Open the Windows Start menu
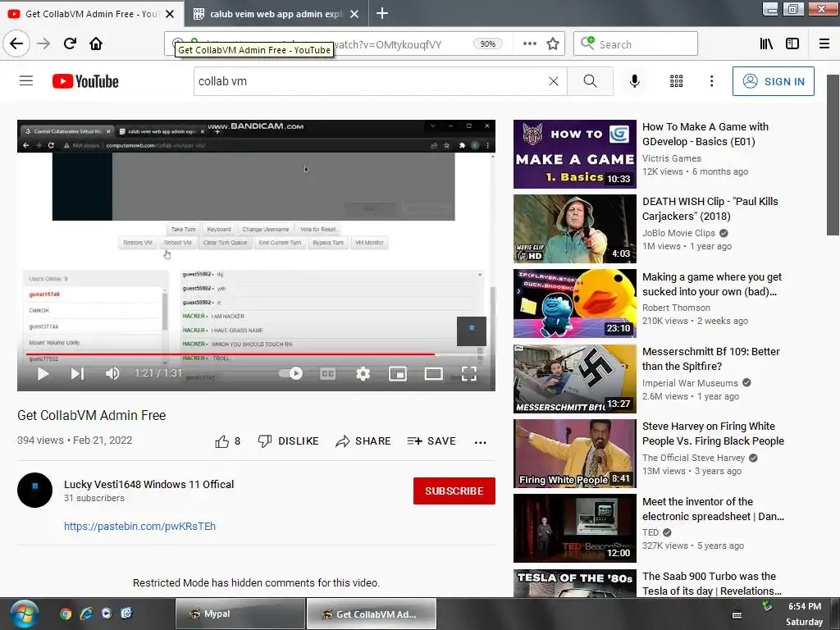 tap(24, 614)
